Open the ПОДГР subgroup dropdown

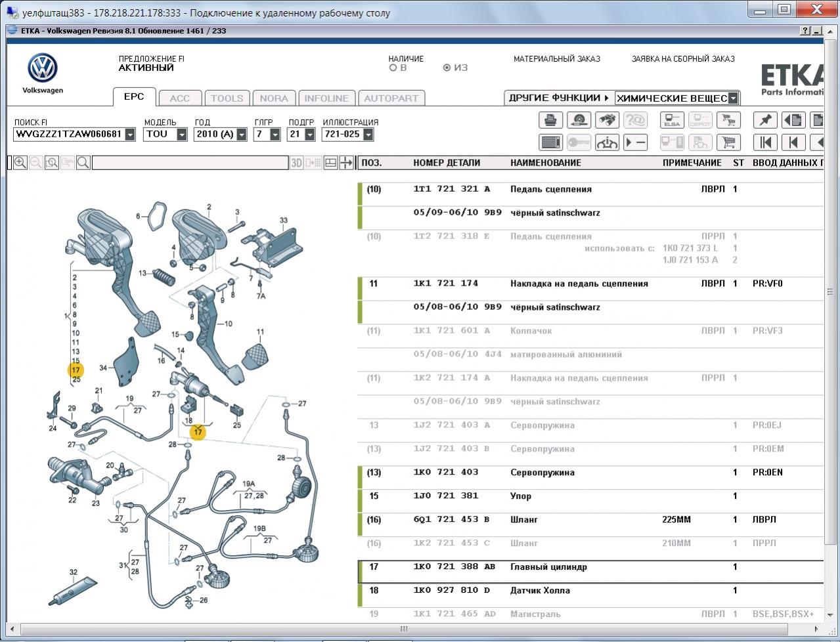309,135
